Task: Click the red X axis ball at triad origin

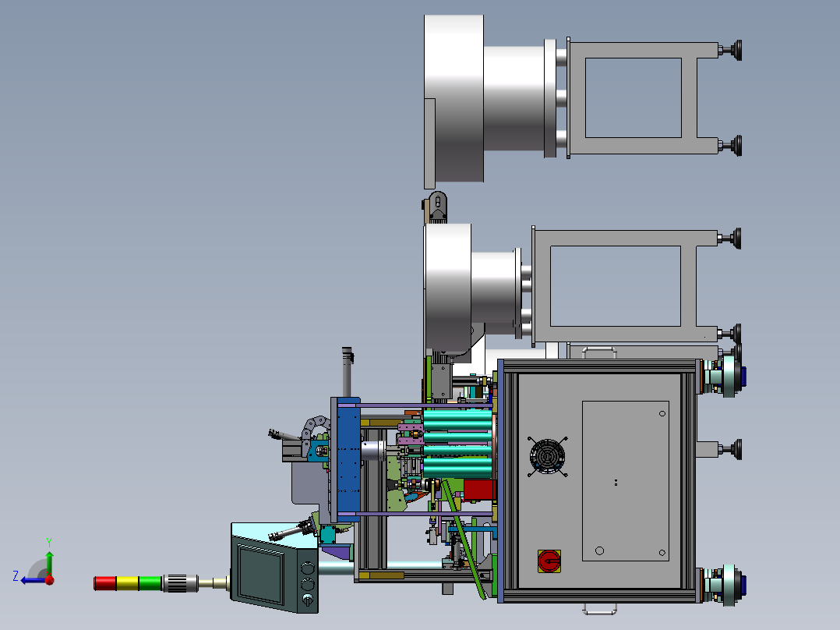Action: click(49, 579)
